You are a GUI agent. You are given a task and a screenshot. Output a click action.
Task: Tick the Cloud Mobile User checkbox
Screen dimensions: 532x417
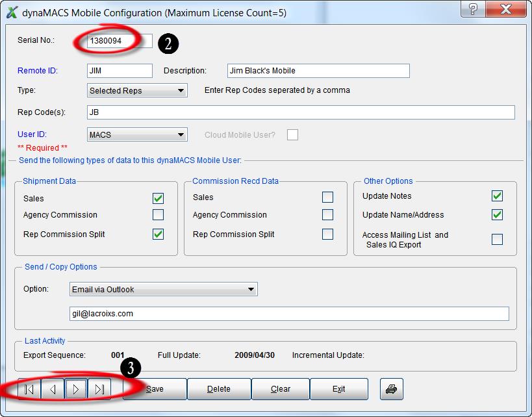292,134
